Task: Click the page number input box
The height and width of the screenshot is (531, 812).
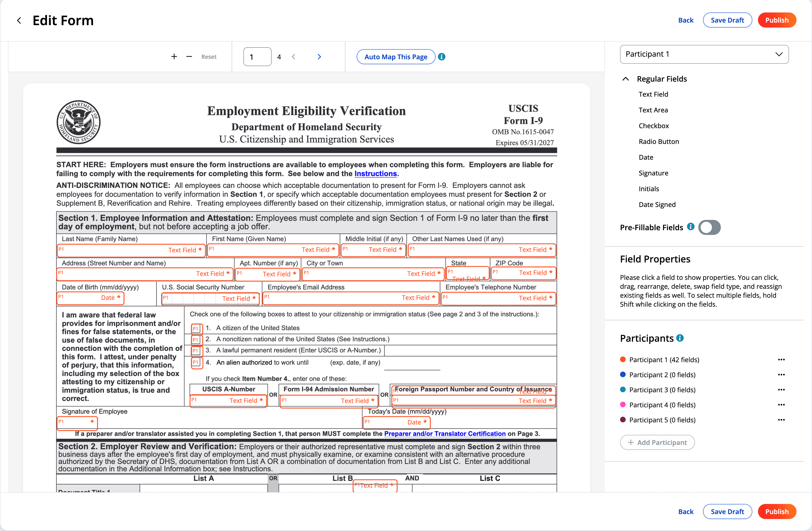Action: (257, 57)
